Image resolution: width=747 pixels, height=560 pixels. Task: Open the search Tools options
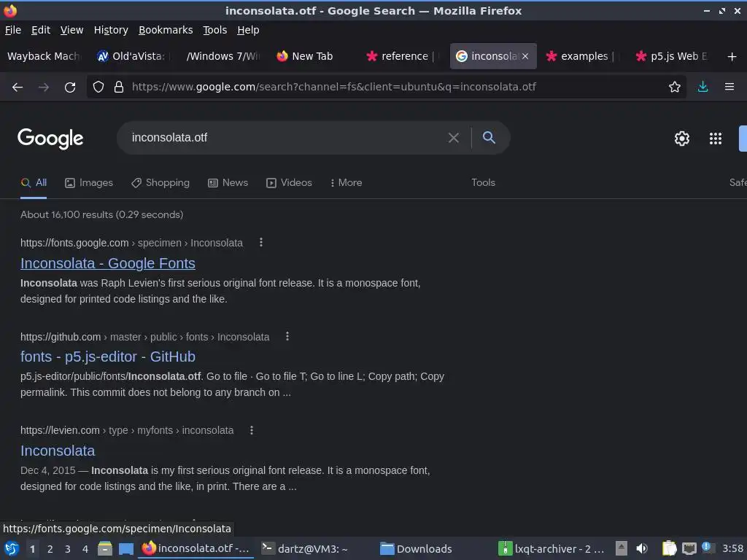pos(483,183)
